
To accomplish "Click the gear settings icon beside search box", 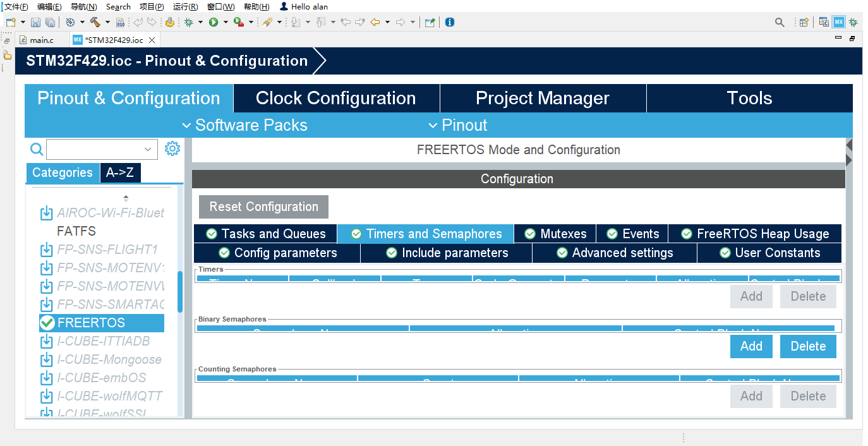I will tap(172, 148).
